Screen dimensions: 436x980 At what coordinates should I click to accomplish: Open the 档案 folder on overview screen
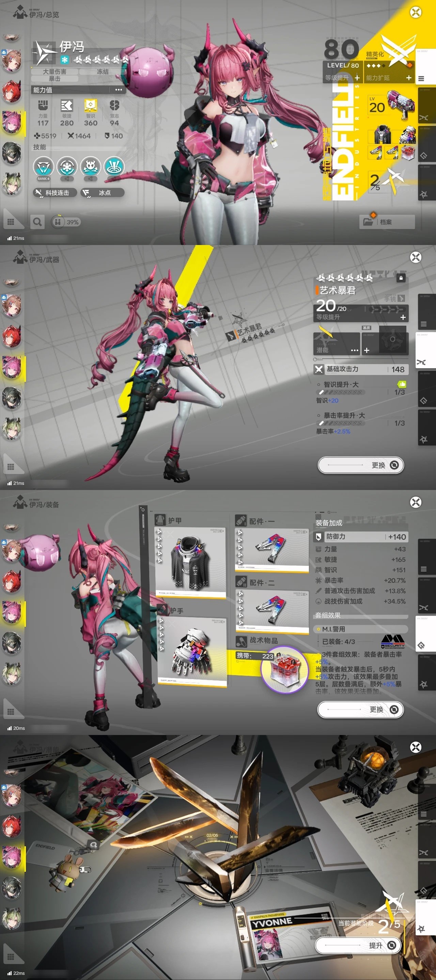(x=387, y=222)
